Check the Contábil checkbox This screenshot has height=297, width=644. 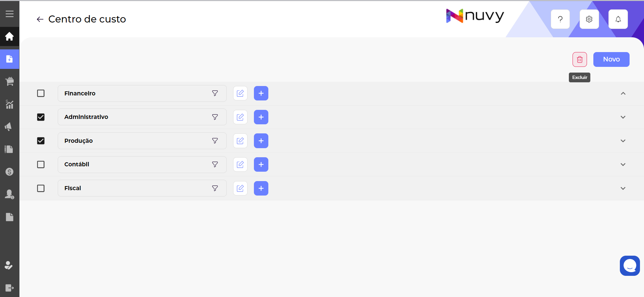[x=41, y=164]
